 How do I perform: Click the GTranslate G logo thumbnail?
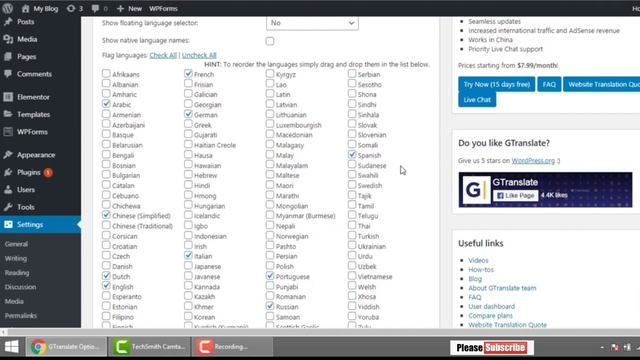point(476,190)
